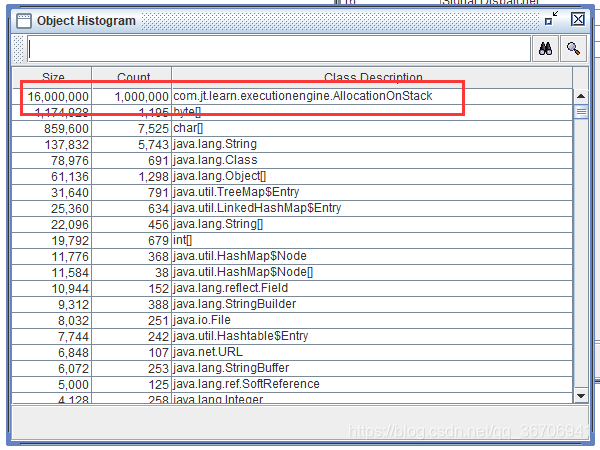Select the java.util.HashMap$Node row
The width and height of the screenshot is (600, 450).
point(292,256)
